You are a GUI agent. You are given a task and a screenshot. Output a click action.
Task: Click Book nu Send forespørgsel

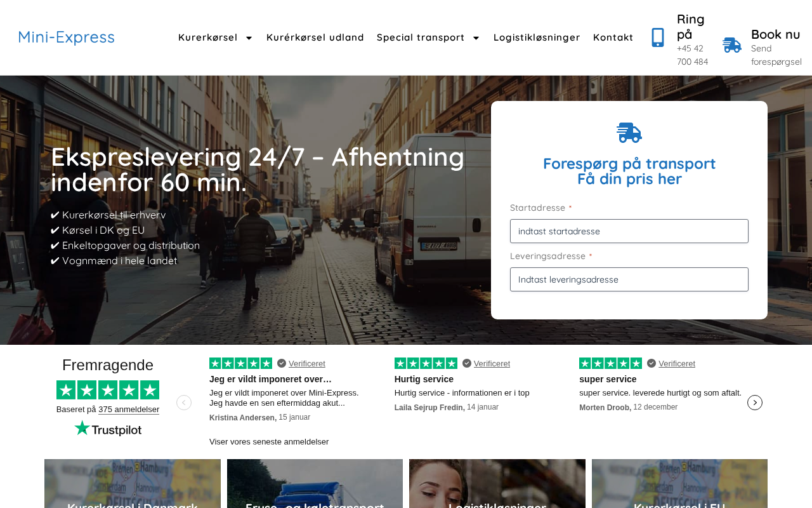(x=776, y=47)
